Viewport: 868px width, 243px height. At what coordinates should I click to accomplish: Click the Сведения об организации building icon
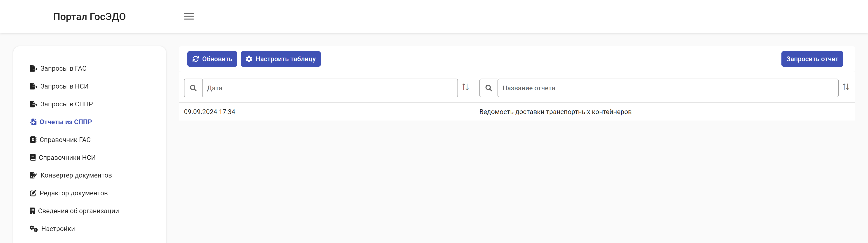[32, 211]
